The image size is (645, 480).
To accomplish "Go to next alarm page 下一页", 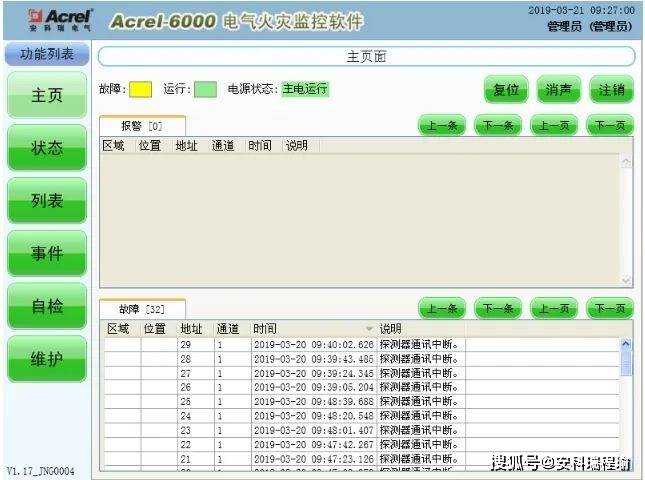I will click(610, 125).
